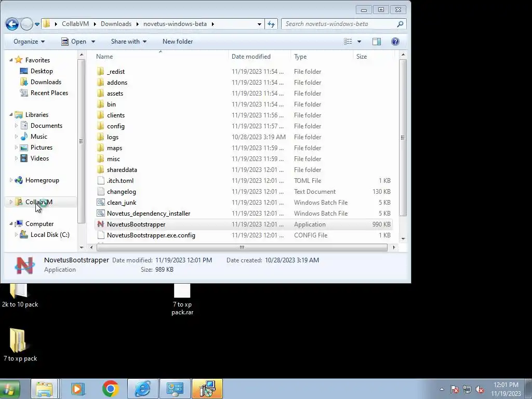Expand the Open button dropdown arrow
Image resolution: width=532 pixels, height=399 pixels.
[93, 42]
